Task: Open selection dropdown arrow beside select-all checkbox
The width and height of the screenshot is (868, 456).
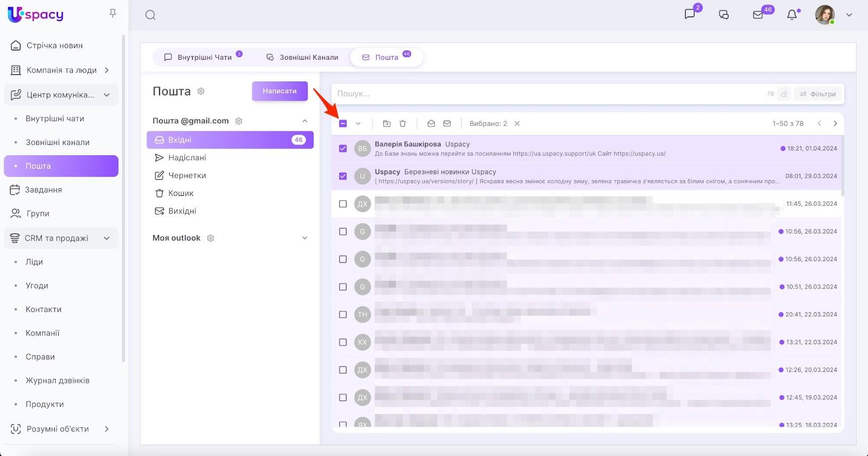Action: [358, 124]
